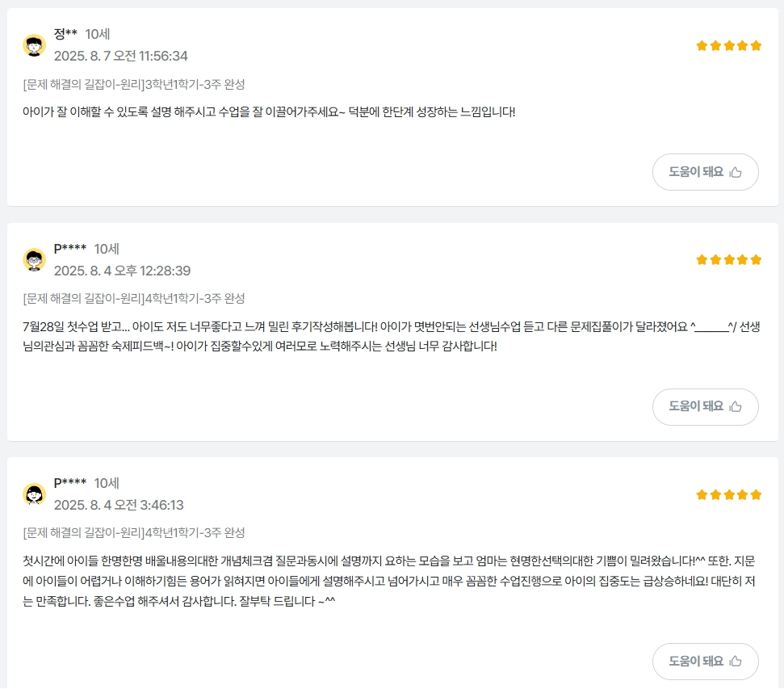Click 정** reviewer avatar icon

(x=34, y=45)
